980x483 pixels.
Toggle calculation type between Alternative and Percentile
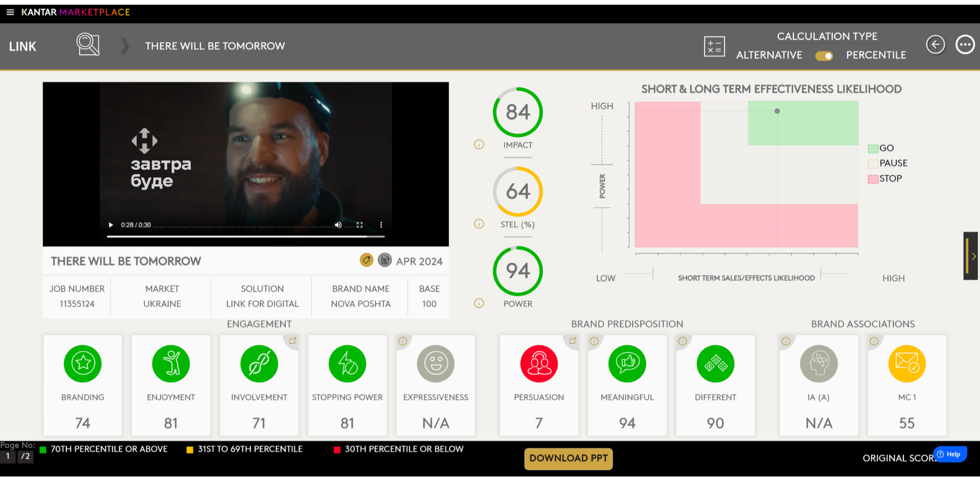click(824, 56)
